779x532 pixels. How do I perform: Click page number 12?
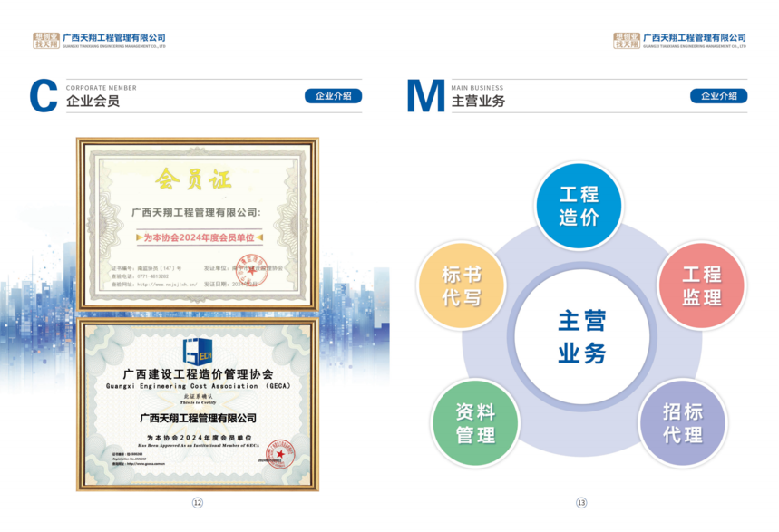tap(197, 503)
